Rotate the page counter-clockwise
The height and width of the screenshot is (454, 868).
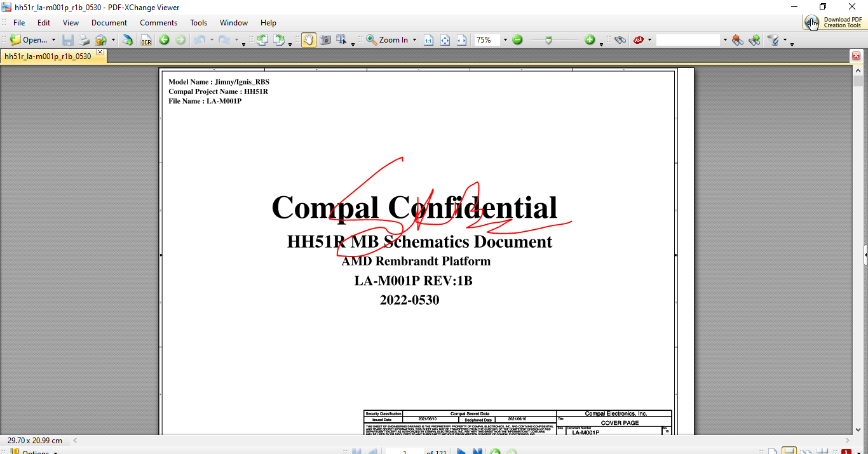point(262,40)
